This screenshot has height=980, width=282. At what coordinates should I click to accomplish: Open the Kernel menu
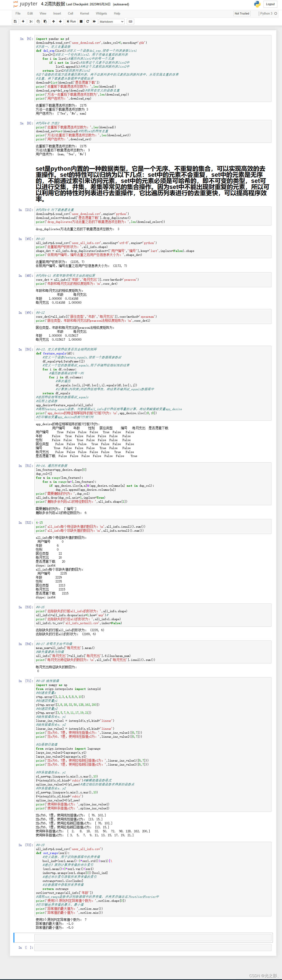click(x=84, y=13)
